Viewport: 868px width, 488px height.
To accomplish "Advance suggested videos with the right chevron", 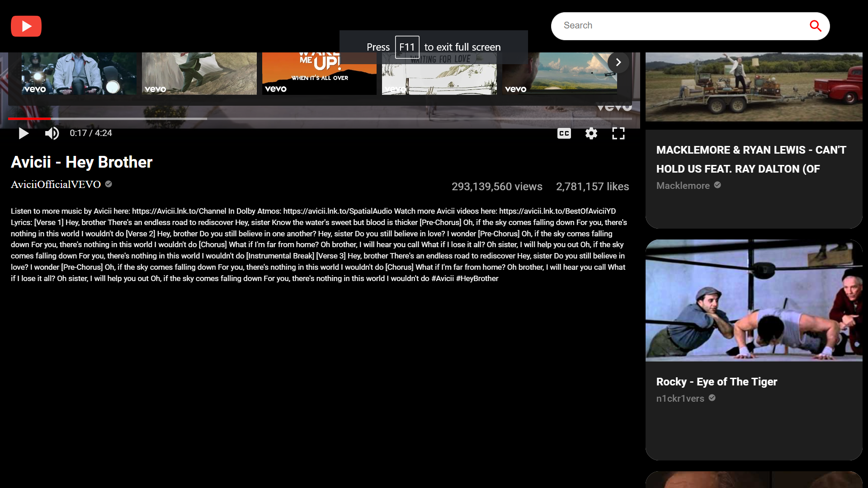I will [618, 62].
